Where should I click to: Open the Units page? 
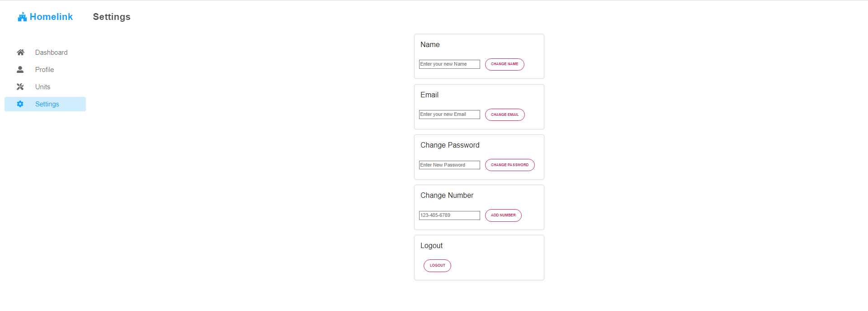(43, 86)
